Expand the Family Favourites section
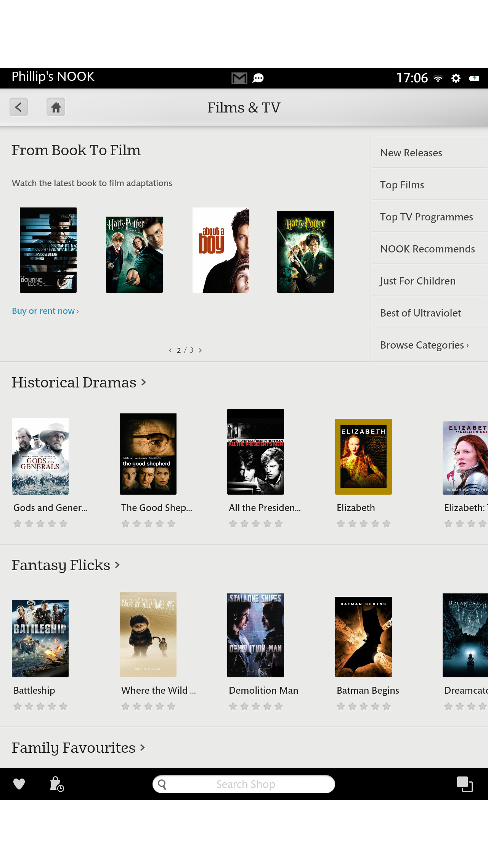Image resolution: width=488 pixels, height=868 pixels. click(x=79, y=747)
